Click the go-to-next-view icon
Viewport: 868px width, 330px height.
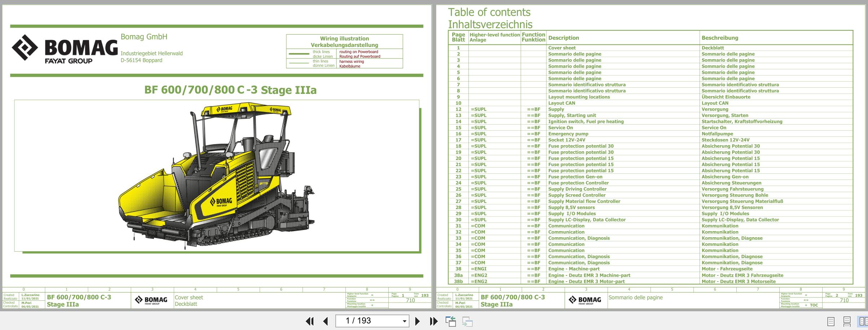pos(467,321)
